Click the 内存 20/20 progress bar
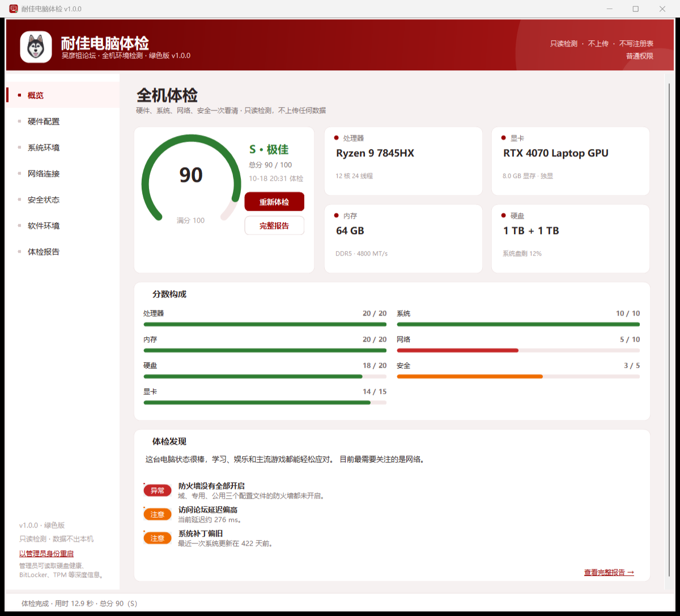680x616 pixels. [265, 350]
